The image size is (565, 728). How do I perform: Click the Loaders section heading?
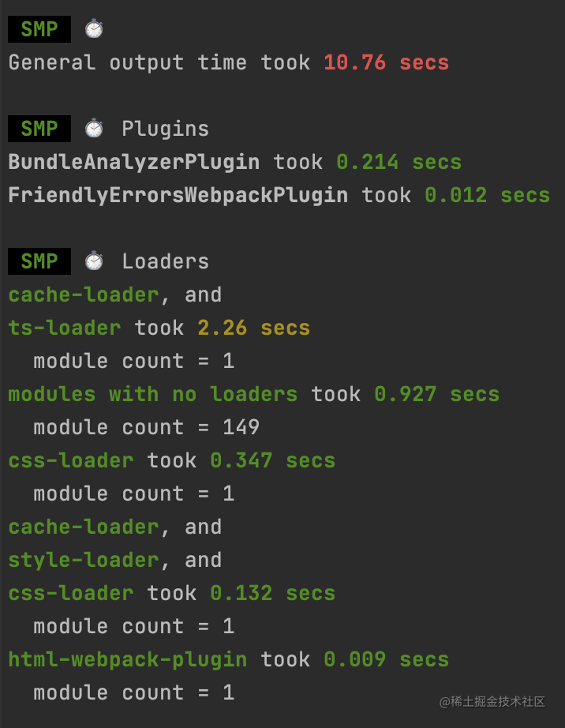[166, 261]
